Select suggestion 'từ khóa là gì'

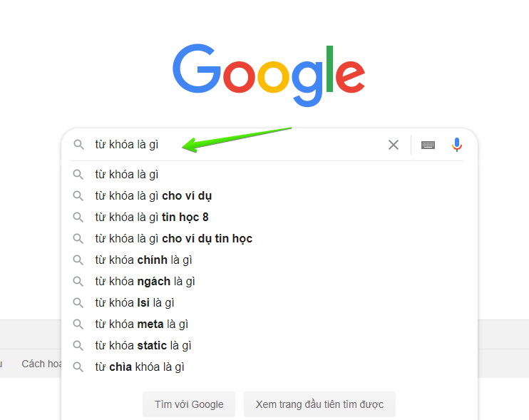(127, 174)
